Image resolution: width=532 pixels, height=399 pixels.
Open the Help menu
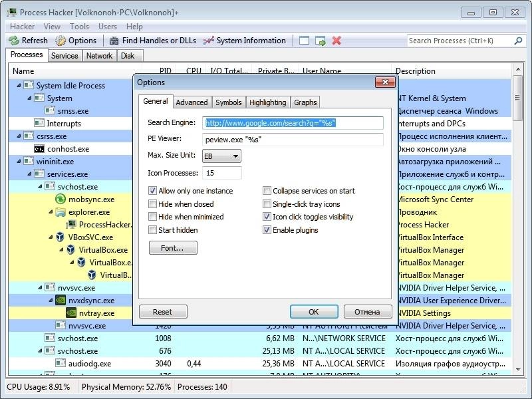pyautogui.click(x=134, y=27)
